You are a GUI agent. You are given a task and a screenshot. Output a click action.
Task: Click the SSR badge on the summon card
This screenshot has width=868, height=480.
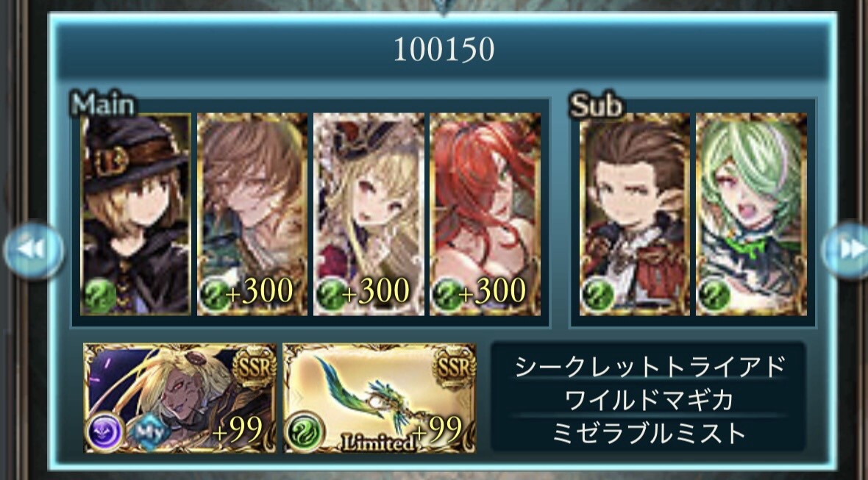255,366
